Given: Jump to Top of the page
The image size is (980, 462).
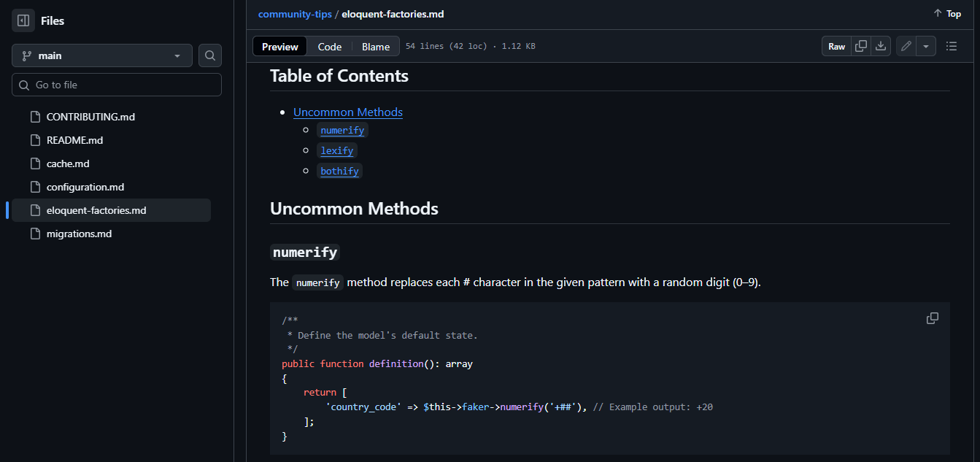Looking at the screenshot, I should [x=947, y=14].
